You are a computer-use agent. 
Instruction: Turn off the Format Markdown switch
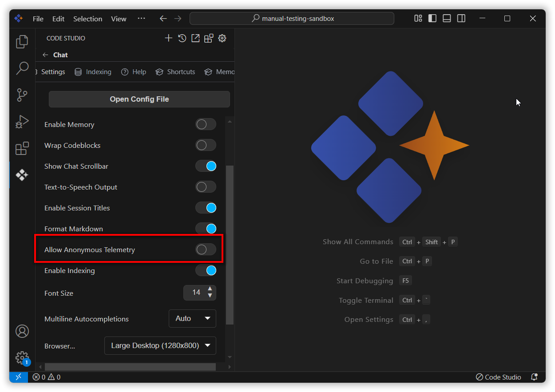[206, 229]
